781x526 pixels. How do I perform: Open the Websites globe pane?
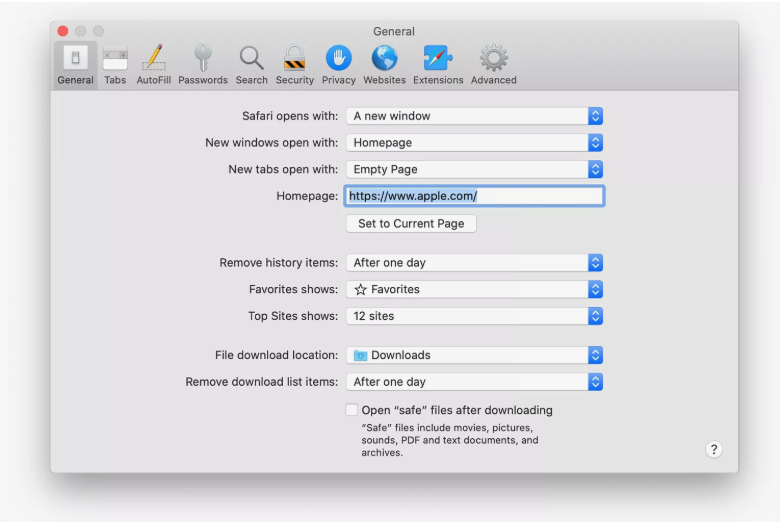[385, 65]
